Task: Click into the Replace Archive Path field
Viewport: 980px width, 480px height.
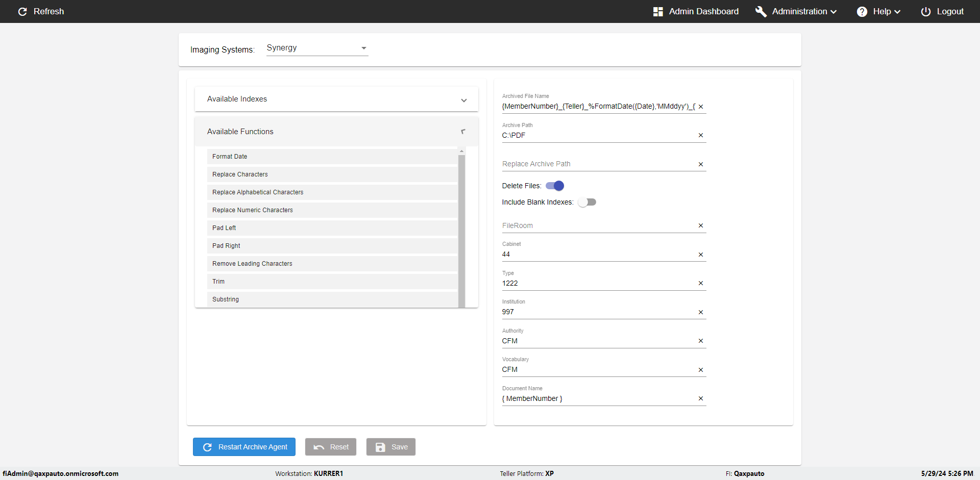Action: (598, 164)
